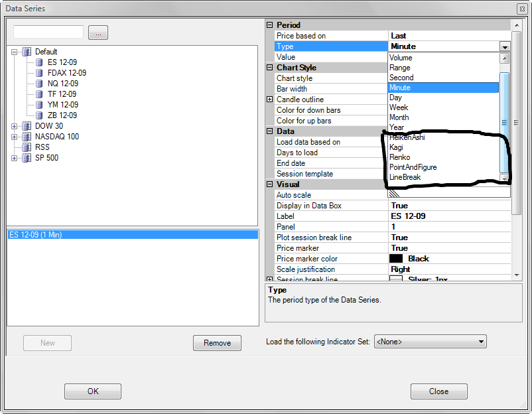
Task: Choose LineBreak from the Type list
Action: click(x=444, y=177)
